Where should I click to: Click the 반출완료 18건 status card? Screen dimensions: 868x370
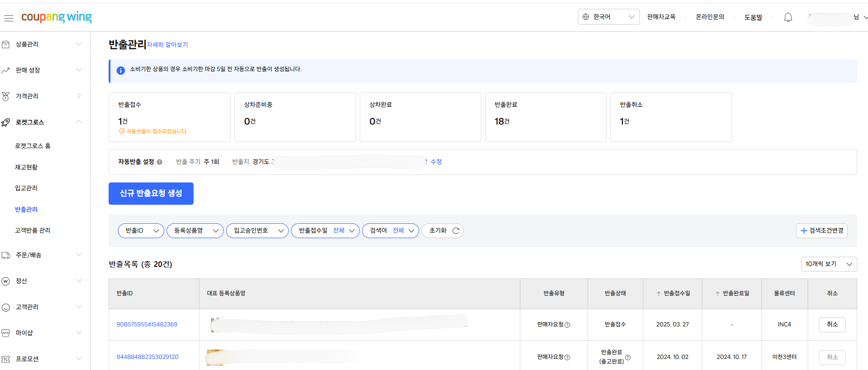click(546, 117)
